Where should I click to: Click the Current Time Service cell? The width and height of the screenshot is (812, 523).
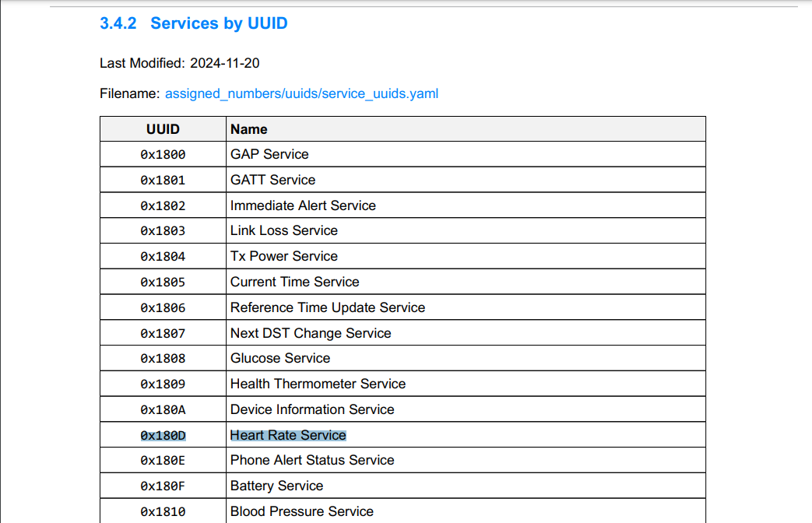coord(294,282)
